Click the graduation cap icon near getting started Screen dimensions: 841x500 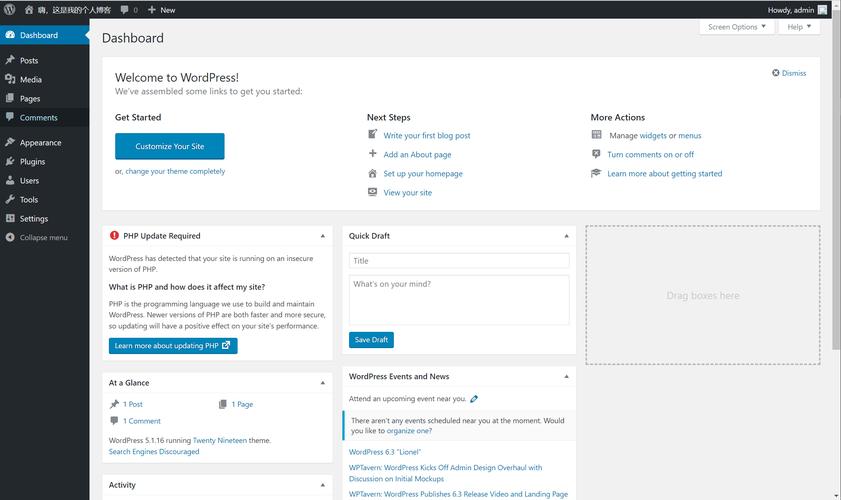[x=596, y=173]
